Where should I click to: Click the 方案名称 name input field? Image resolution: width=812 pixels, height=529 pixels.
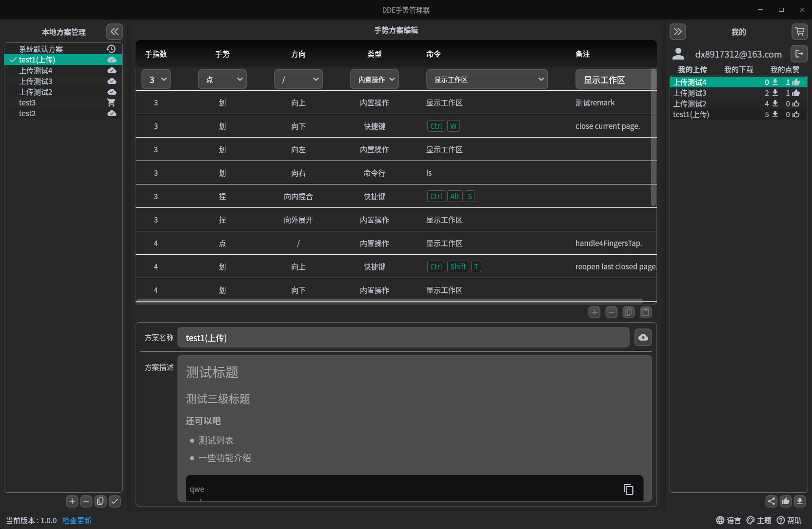click(x=403, y=338)
